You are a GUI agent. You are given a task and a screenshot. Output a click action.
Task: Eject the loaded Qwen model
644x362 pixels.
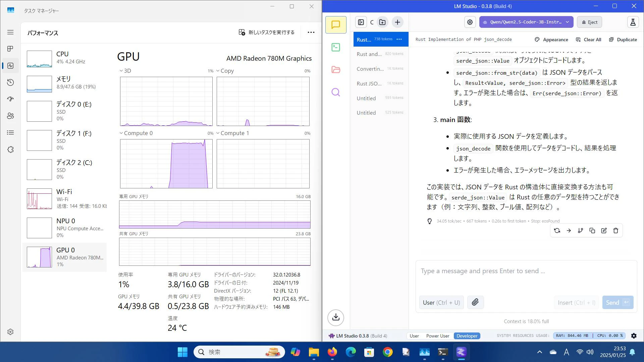tap(589, 22)
